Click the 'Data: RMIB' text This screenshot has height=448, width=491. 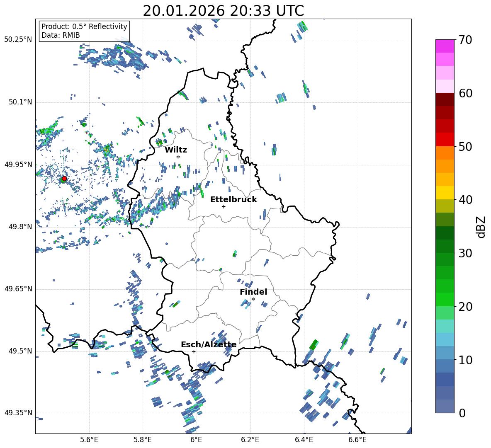61,35
